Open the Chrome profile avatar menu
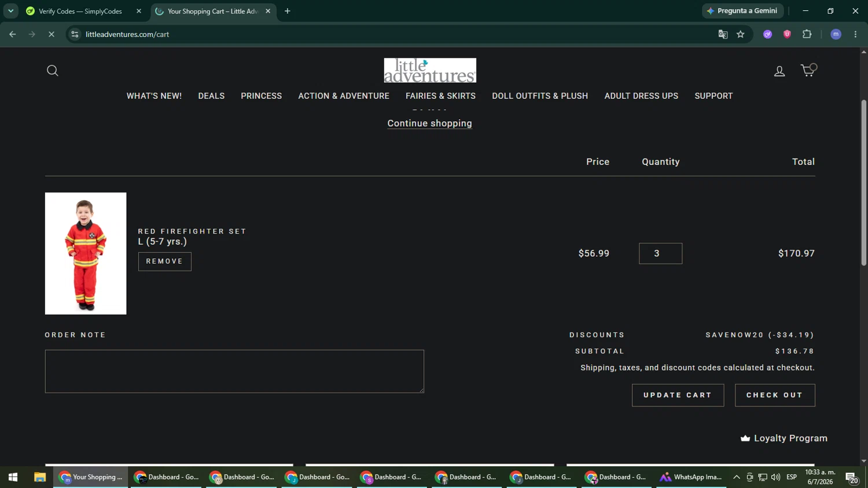This screenshot has width=868, height=488. click(x=836, y=34)
